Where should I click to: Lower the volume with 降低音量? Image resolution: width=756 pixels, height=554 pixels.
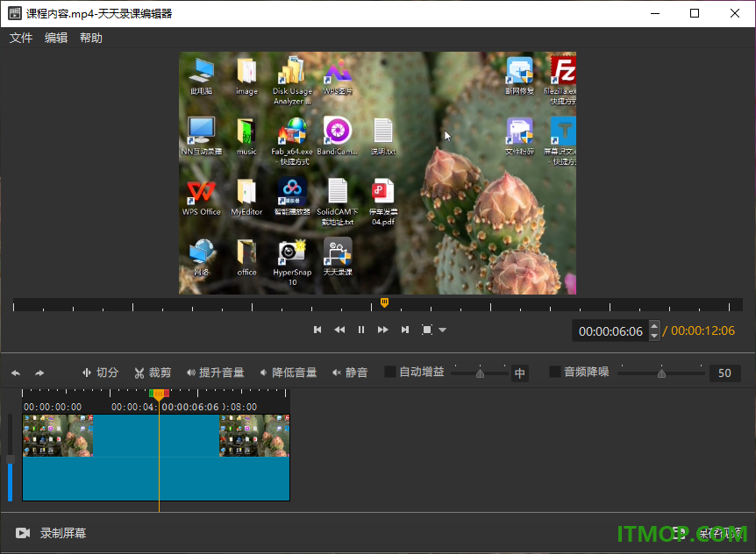289,373
